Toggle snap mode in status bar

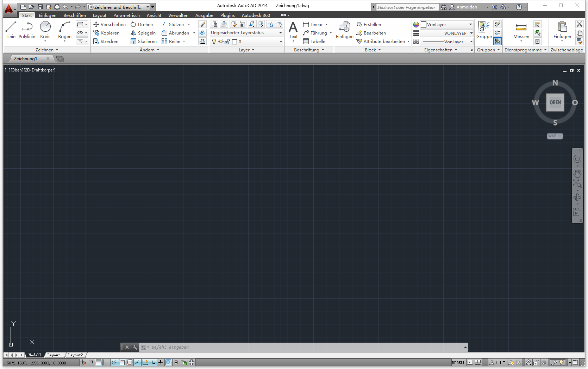[x=91, y=362]
